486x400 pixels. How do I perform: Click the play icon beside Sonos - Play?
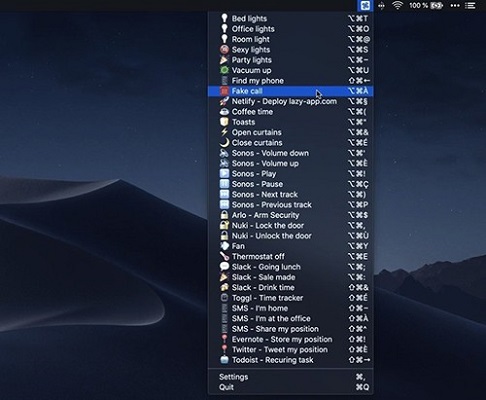click(224, 173)
